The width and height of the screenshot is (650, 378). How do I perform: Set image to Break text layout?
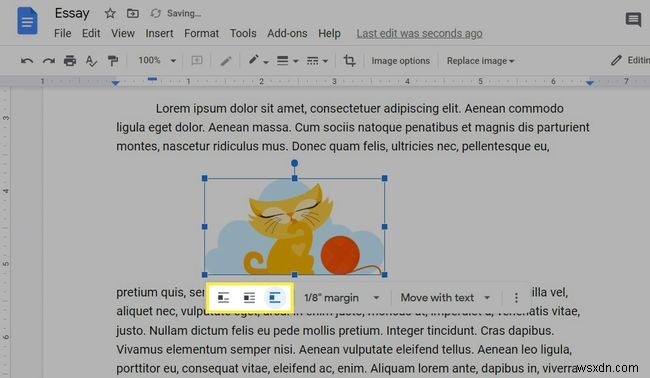point(275,298)
